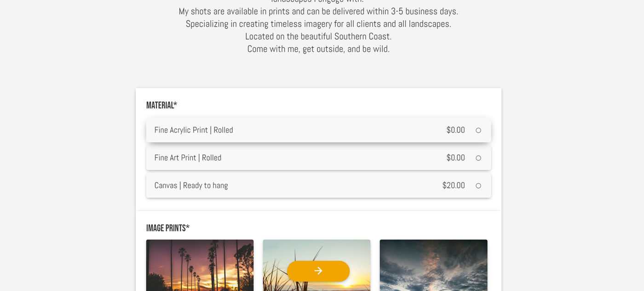Click the "Specializing in creating timeless imagery" line
Viewport: 644px width, 291px height.
(x=318, y=24)
